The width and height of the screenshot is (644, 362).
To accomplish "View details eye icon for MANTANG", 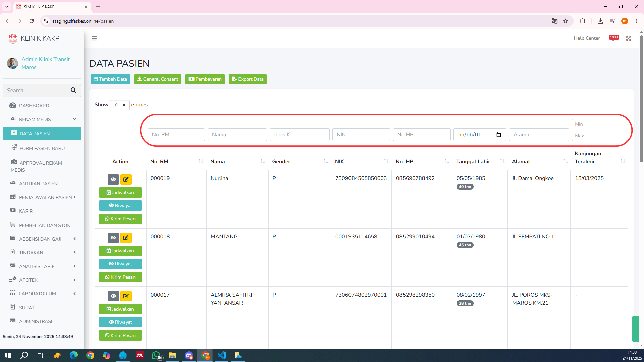I will coord(113,238).
